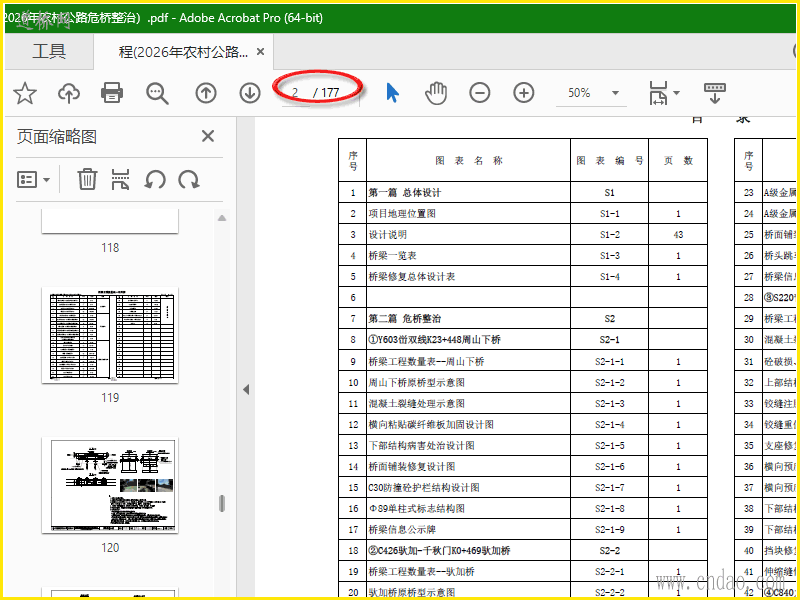Click the heading 第二篇 危桥整治

point(405,319)
